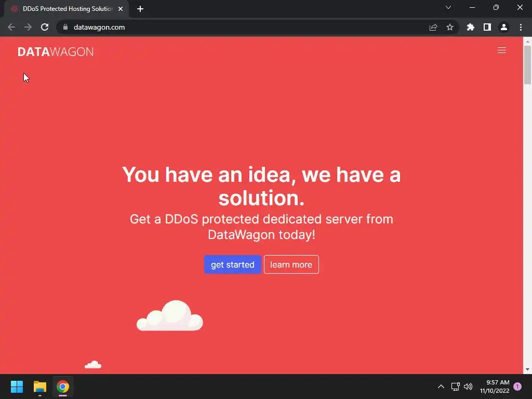Viewport: 532px width, 399px height.
Task: Toggle the Chrome side panel icon
Action: click(487, 27)
